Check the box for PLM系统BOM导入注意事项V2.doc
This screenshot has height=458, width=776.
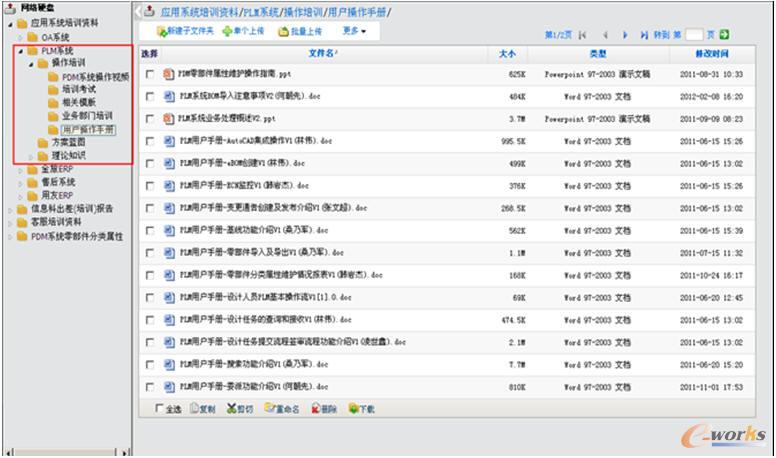coord(149,96)
